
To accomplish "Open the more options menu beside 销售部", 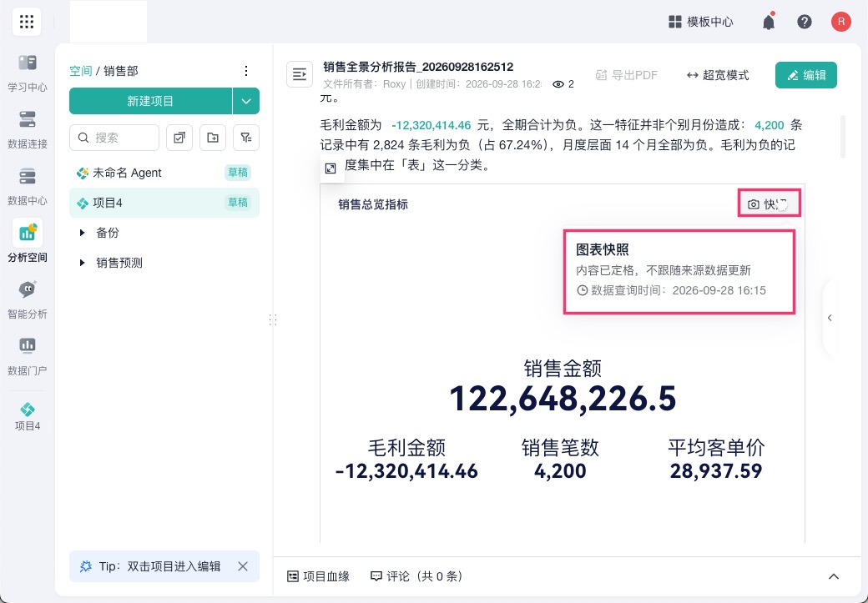I will tap(245, 71).
